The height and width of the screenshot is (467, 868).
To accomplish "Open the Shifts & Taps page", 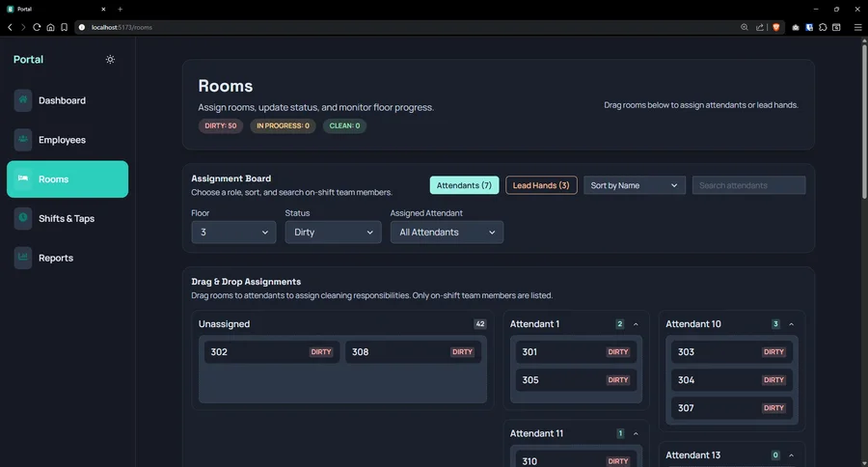I will [68, 218].
